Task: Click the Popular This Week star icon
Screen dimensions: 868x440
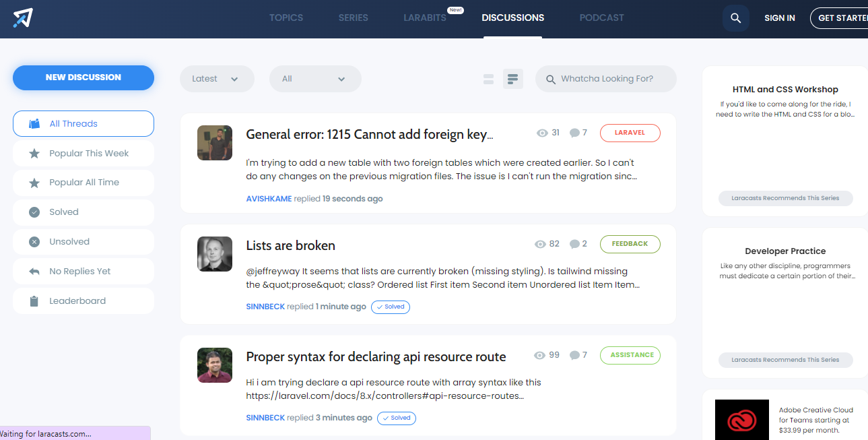Action: (34, 154)
